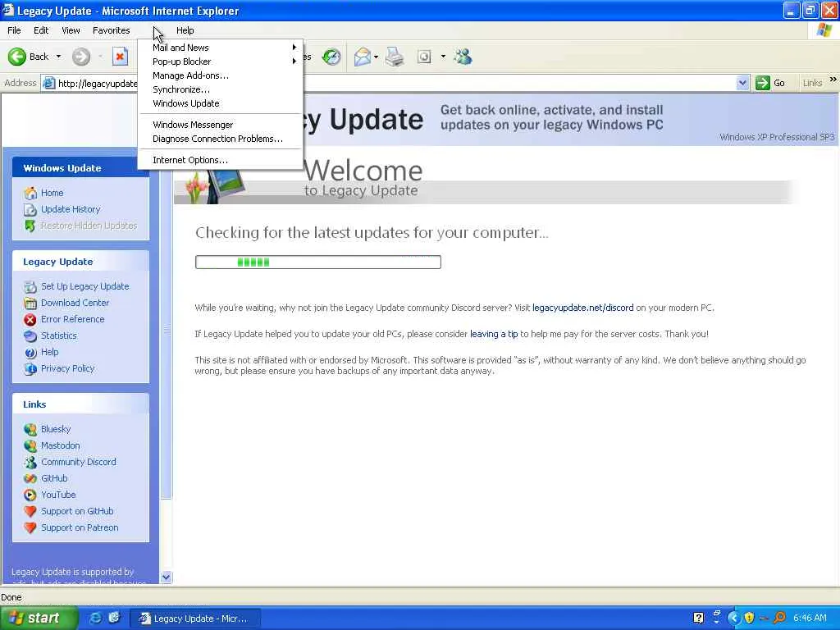Click the Statistics icon

click(30, 336)
